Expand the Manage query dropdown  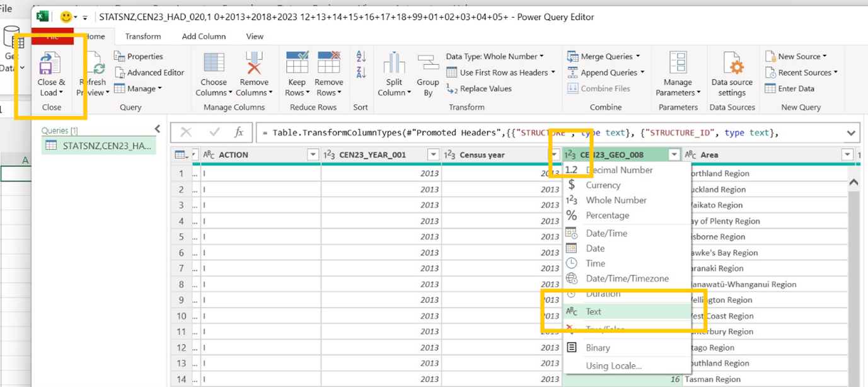[137, 89]
